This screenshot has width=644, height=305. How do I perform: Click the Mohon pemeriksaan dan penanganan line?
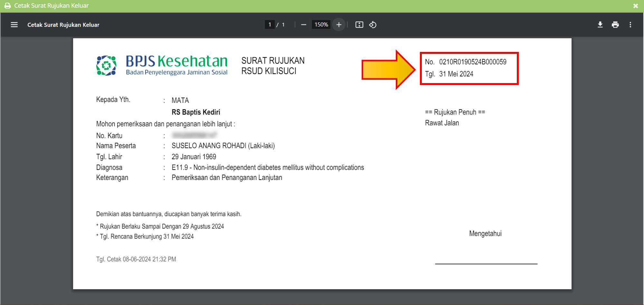click(x=166, y=124)
